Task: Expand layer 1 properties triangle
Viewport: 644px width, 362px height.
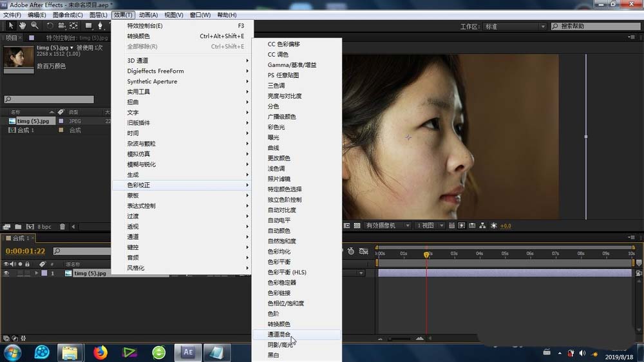Action: click(36, 273)
